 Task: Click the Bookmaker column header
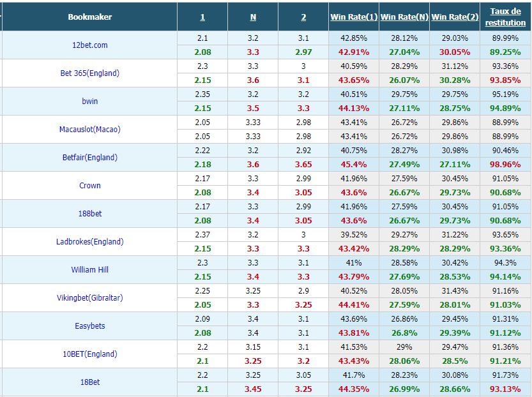pyautogui.click(x=90, y=17)
